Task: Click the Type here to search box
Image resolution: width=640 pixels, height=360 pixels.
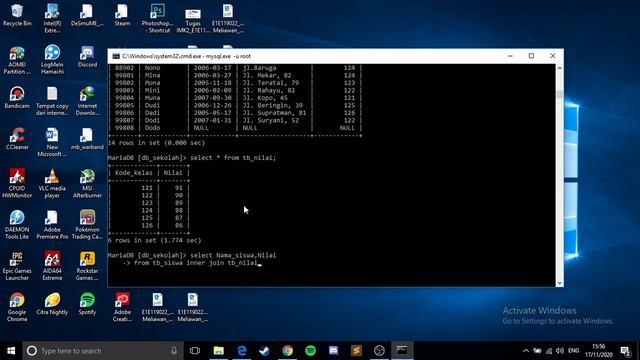Action: coord(102,351)
